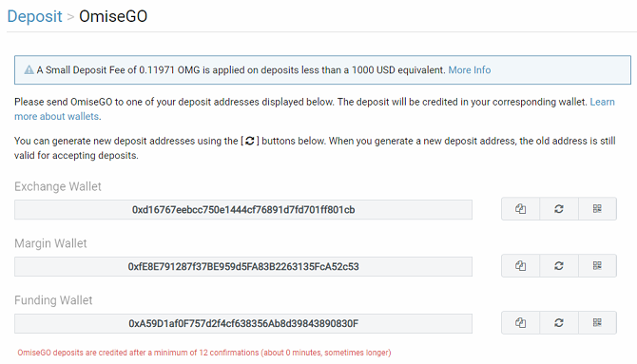Show QR code for Margin Wallet address
Screen dimensions: 637x364
pyautogui.click(x=597, y=266)
